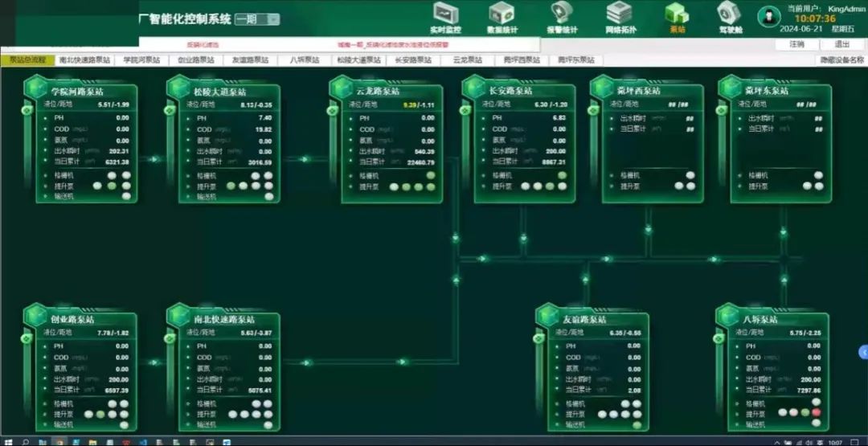This screenshot has height=446, width=868.
Task: Switch to the 菀坪西泵站 tab
Action: tap(522, 60)
